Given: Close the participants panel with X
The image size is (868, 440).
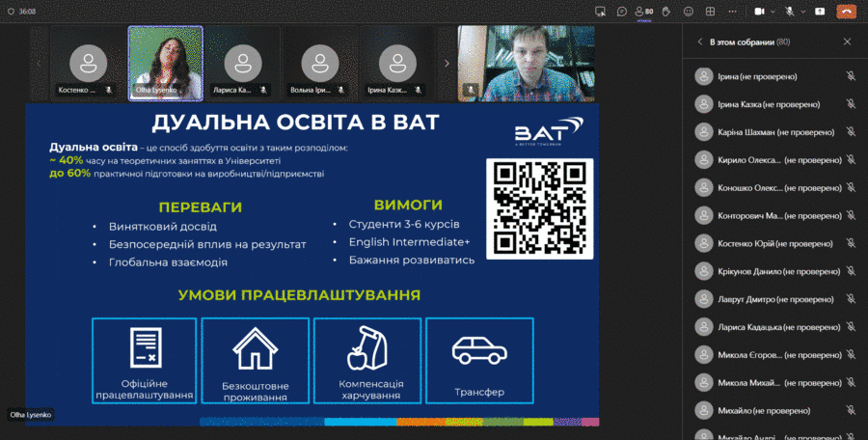Looking at the screenshot, I should (847, 41).
